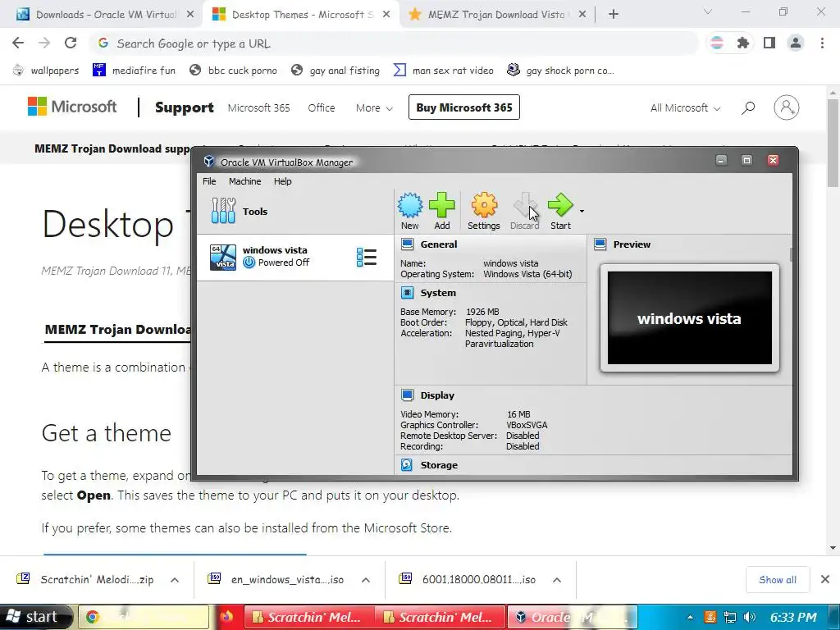Click the Storage section disk icon

click(x=407, y=465)
